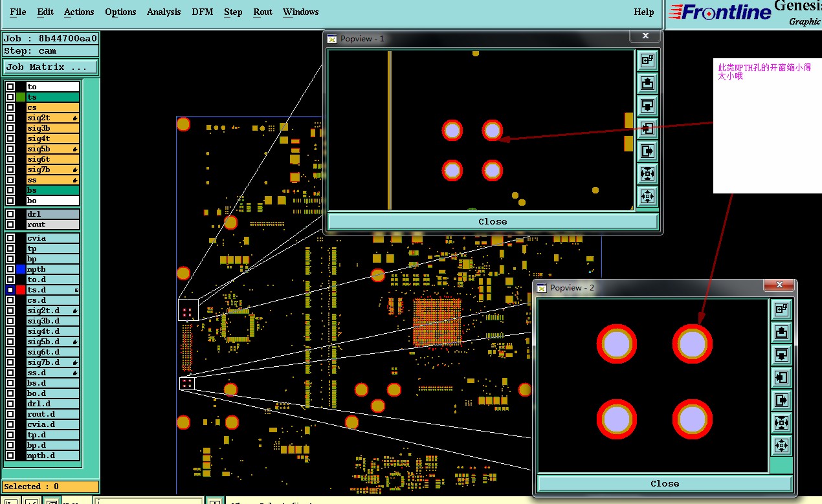Viewport: 822px width, 504px height.
Task: Click pan left icon in Popview 1
Action: point(647,128)
